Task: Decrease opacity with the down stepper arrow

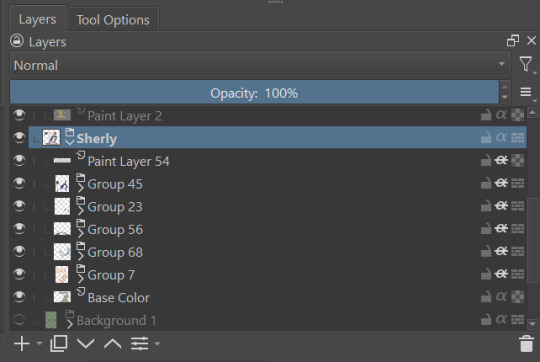Action: 505,97
